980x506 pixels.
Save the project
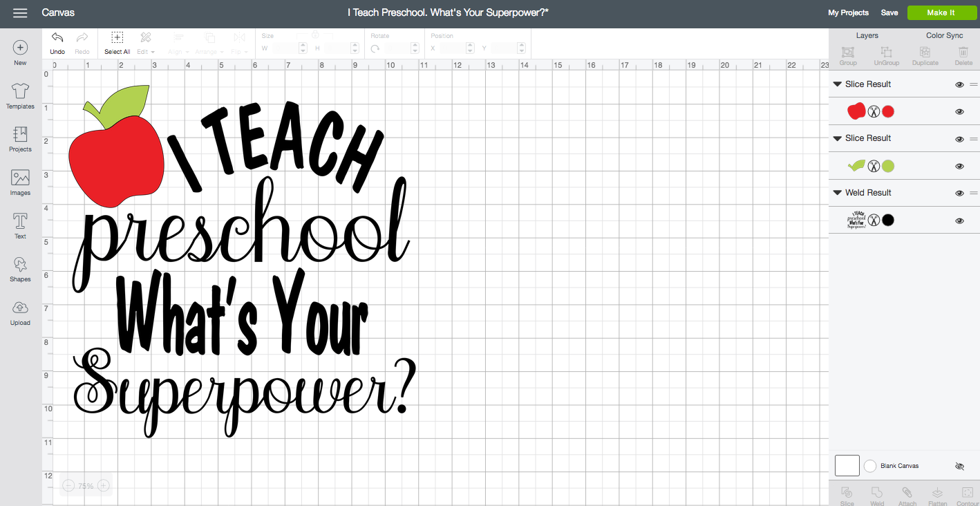tap(889, 13)
